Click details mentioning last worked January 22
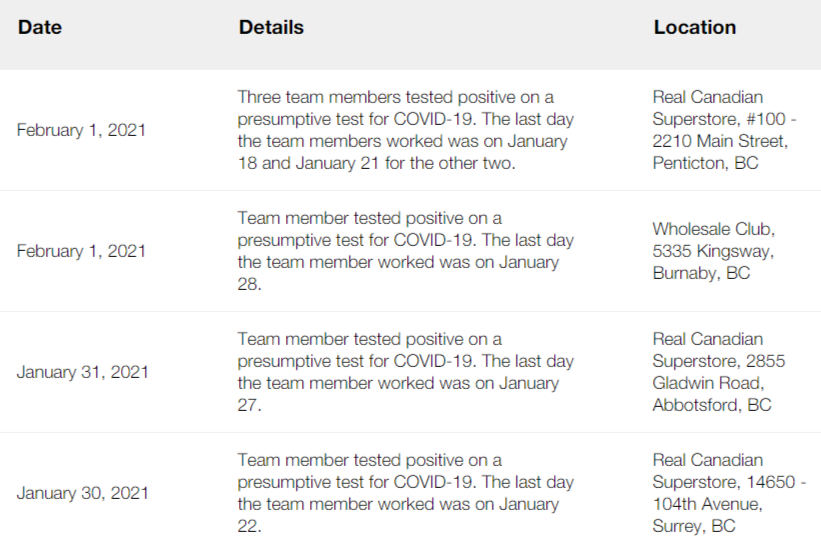 click(x=406, y=493)
